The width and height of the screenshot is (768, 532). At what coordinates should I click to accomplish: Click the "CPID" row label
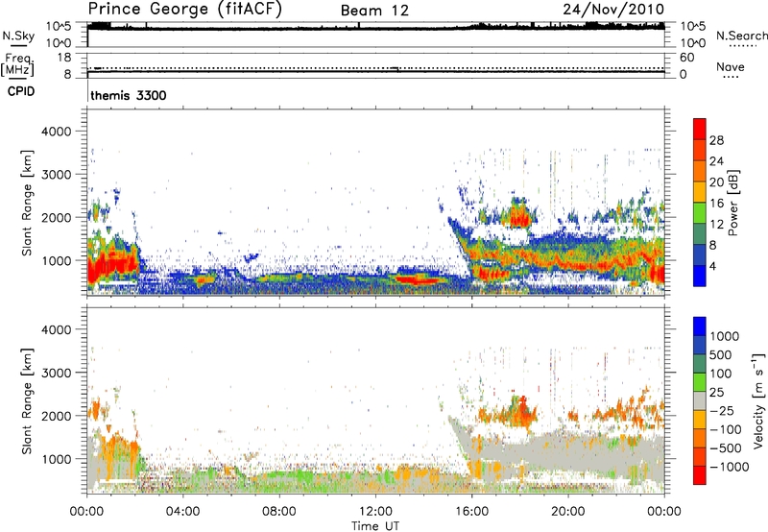21,91
